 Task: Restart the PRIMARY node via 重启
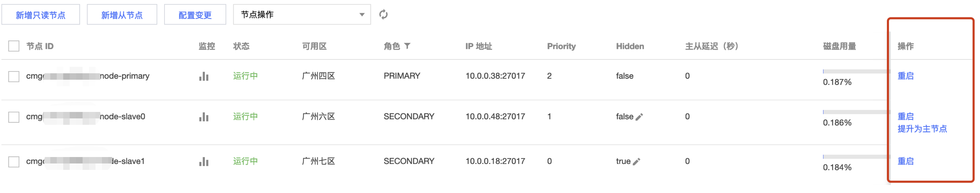pyautogui.click(x=905, y=76)
